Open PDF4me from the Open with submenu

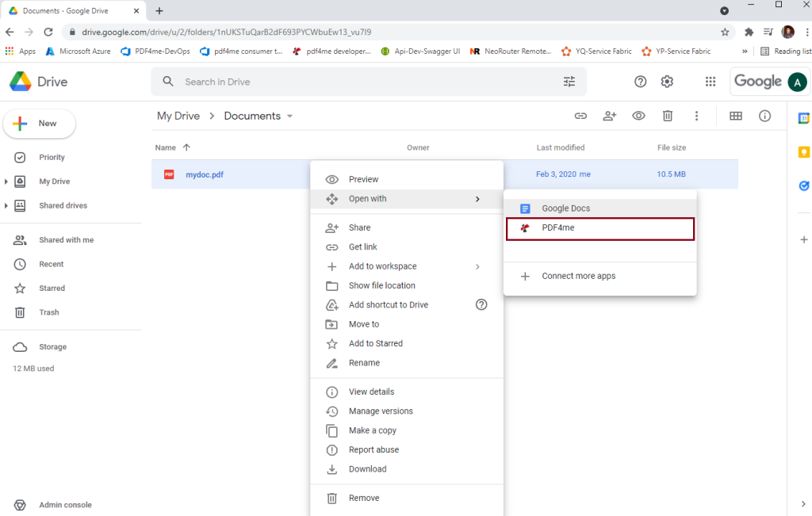coord(599,228)
